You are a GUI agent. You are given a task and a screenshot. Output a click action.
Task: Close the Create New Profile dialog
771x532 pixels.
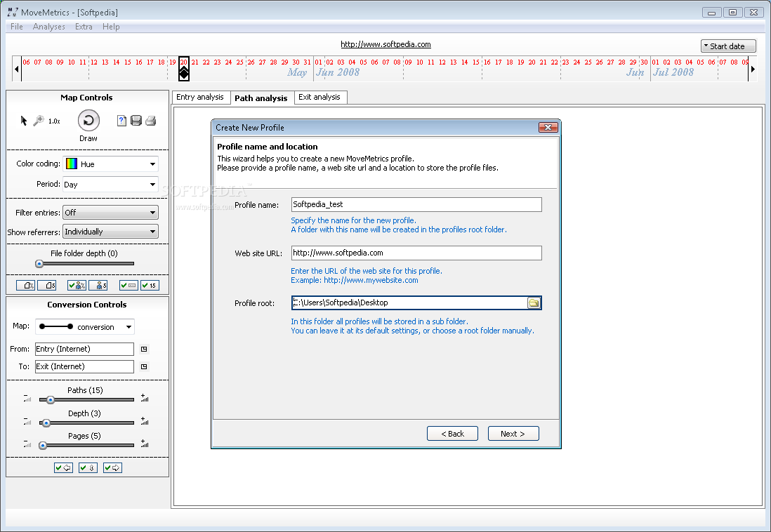[x=548, y=127]
